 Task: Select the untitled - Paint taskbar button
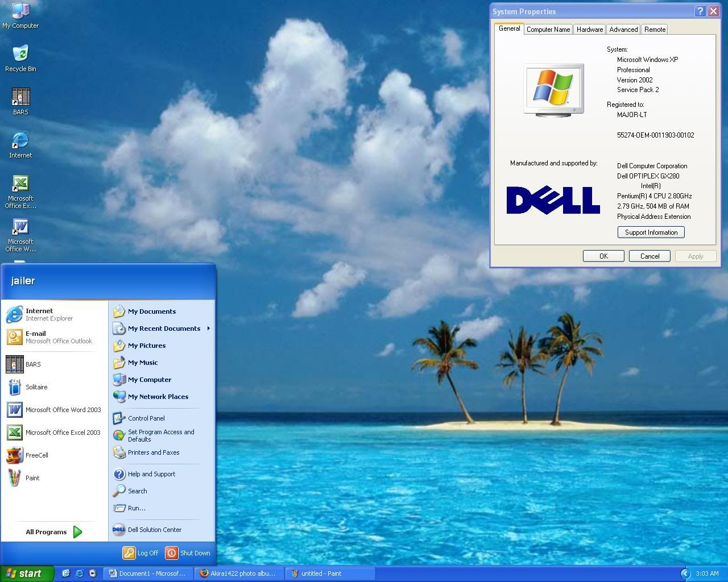pos(330,573)
